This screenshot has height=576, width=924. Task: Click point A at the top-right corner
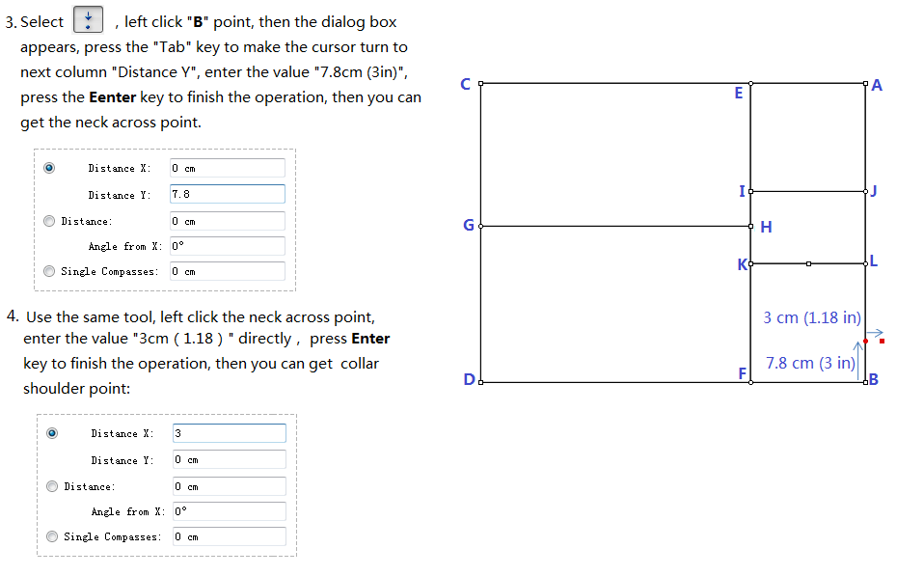[x=865, y=85]
